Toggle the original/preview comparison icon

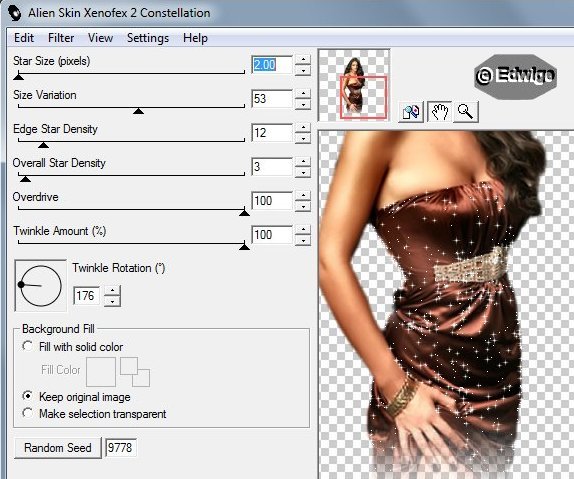pos(411,111)
